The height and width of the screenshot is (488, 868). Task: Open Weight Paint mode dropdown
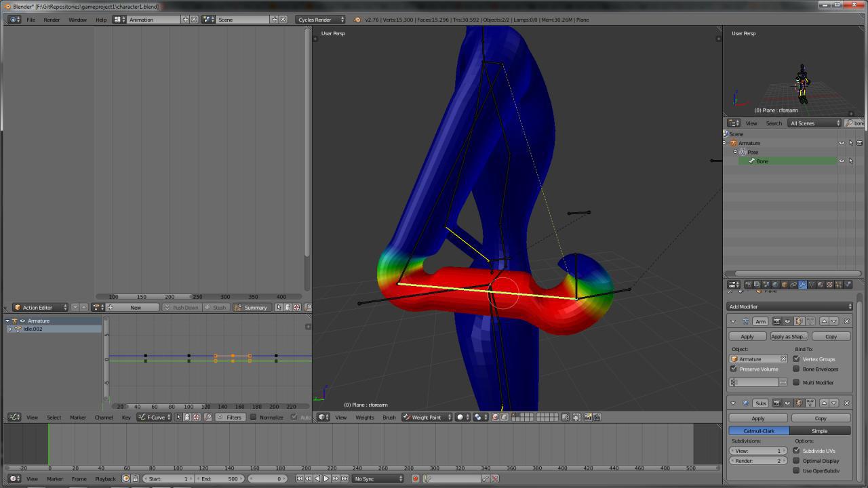[427, 417]
